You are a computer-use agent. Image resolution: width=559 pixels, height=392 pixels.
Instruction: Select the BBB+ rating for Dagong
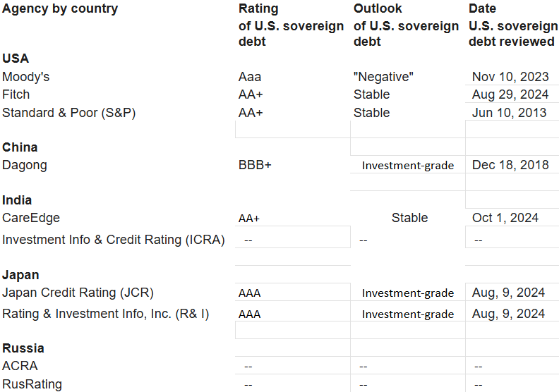[255, 166]
